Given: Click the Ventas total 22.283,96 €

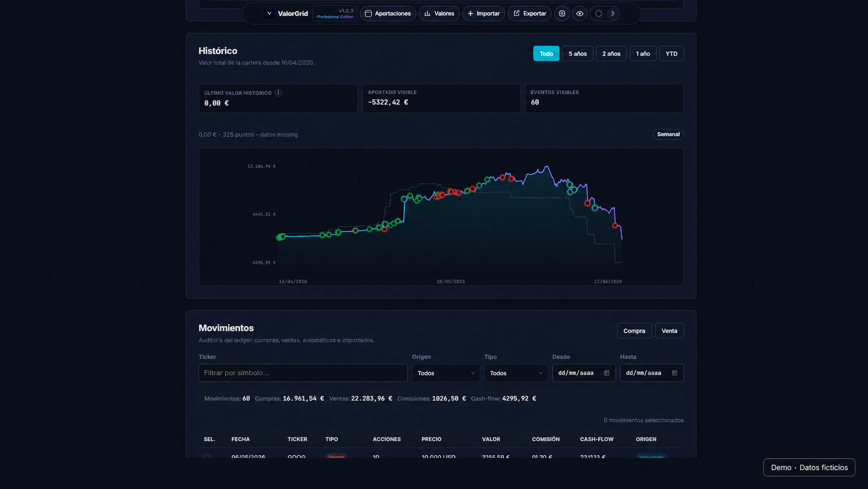Looking at the screenshot, I should pos(372,399).
